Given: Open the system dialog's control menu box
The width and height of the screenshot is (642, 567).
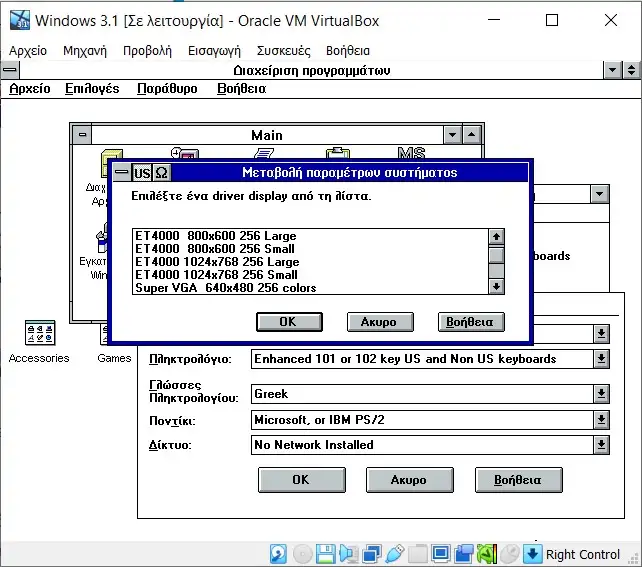Looking at the screenshot, I should pyautogui.click(x=122, y=173).
